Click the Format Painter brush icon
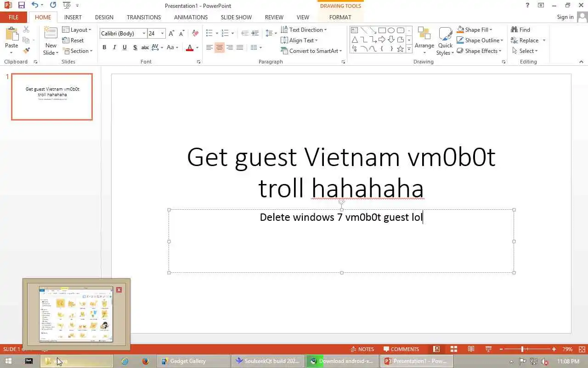Image resolution: width=588 pixels, height=368 pixels. tap(26, 51)
